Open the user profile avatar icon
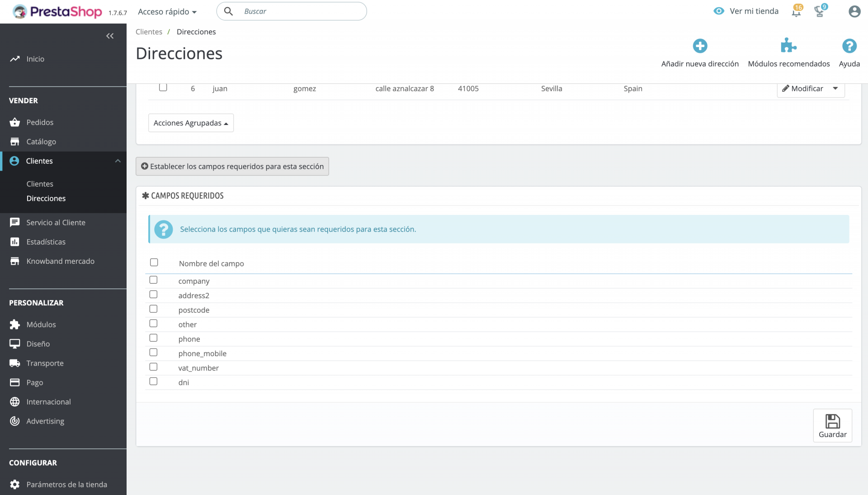868x495 pixels. click(x=854, y=11)
